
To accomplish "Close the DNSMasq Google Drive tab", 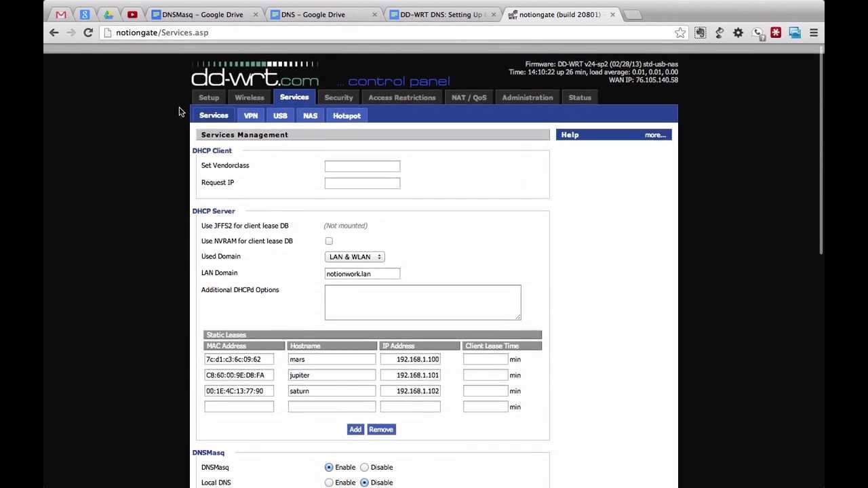I will (x=256, y=14).
